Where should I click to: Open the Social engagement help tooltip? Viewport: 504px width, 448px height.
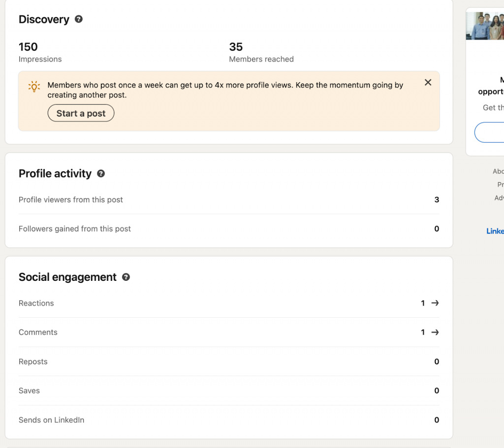126,277
